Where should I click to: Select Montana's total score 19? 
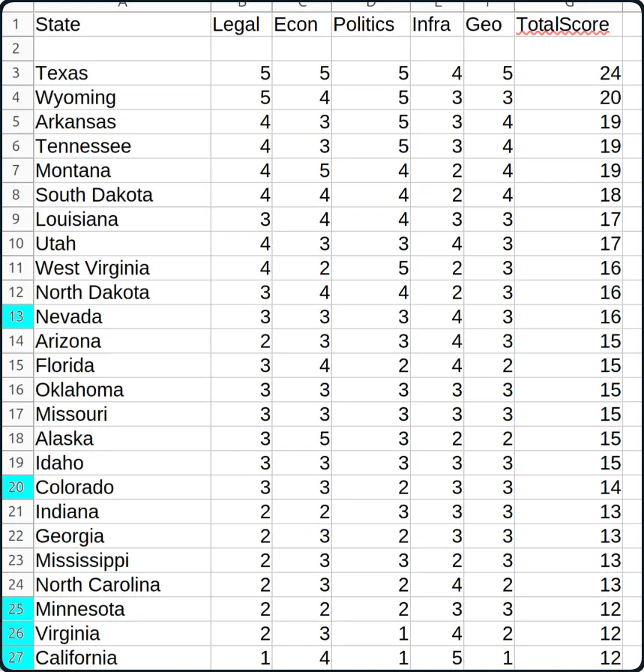pyautogui.click(x=568, y=170)
